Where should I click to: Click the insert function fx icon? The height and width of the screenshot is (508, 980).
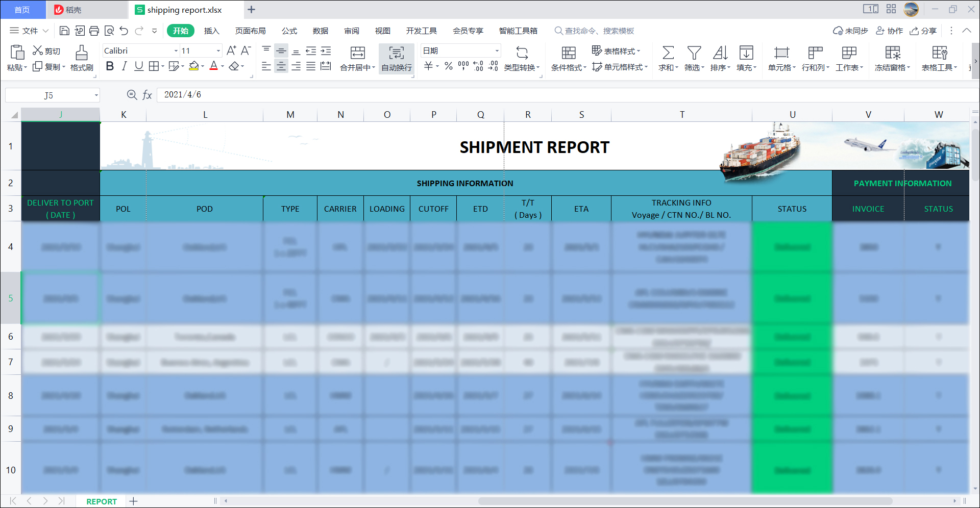point(148,95)
